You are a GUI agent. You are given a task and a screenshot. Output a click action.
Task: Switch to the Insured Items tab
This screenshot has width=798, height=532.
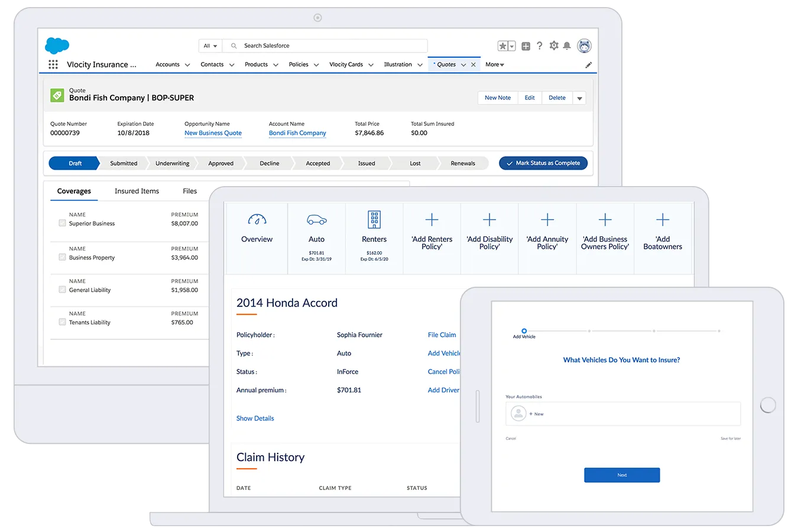point(137,191)
